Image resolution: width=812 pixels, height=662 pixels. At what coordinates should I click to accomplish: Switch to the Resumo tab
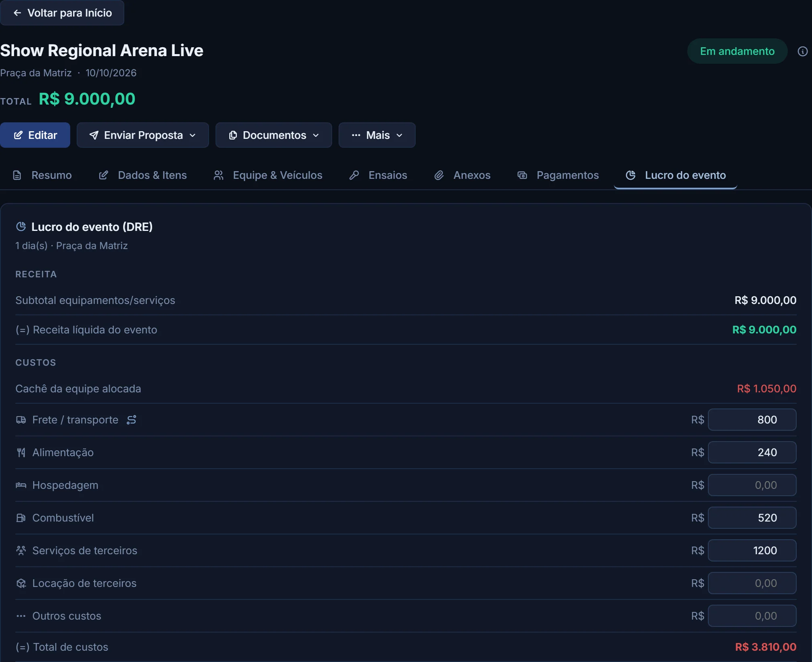point(42,175)
